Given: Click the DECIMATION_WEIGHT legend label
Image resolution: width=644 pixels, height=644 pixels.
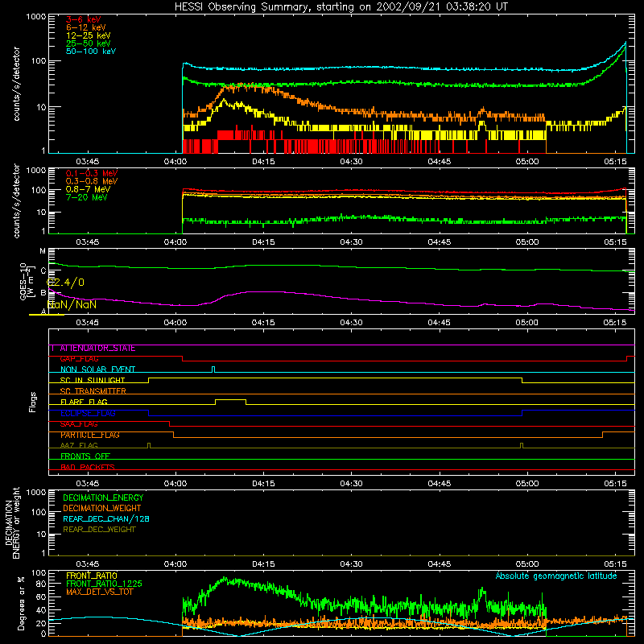Looking at the screenshot, I should (102, 509).
